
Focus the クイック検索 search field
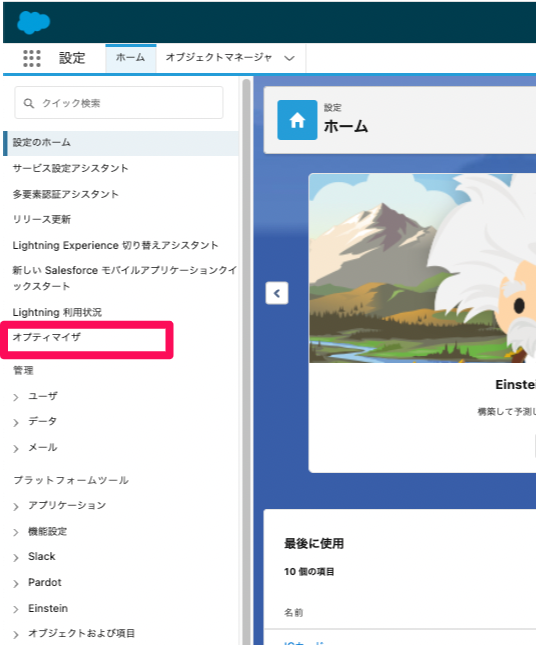pos(119,103)
